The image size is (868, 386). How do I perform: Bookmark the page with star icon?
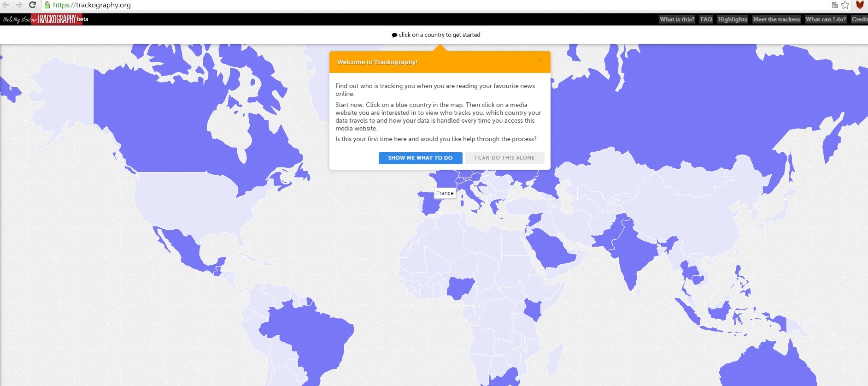click(845, 5)
